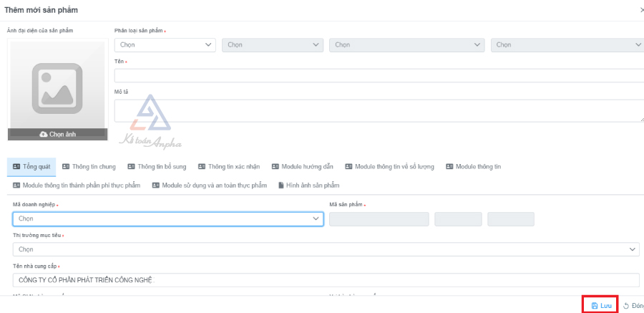The width and height of the screenshot is (644, 313).
Task: Open the first Phân loại sản phẩm dropdown
Action: coord(165,44)
